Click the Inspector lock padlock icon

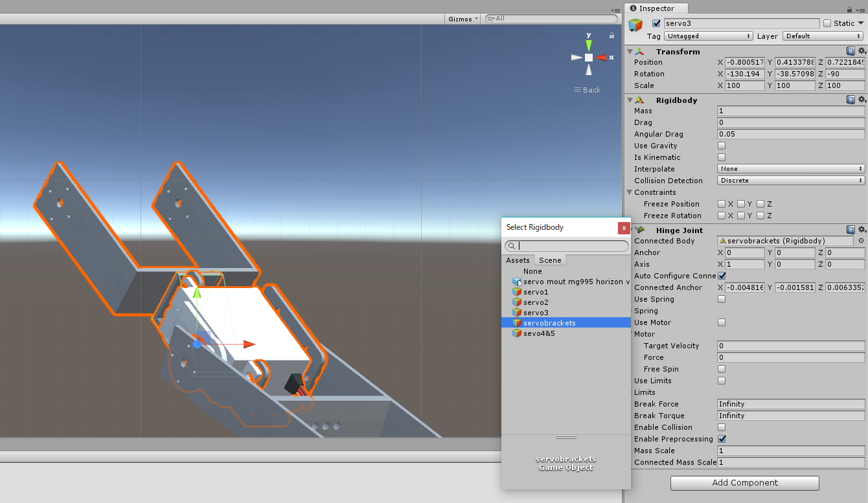pyautogui.click(x=851, y=8)
